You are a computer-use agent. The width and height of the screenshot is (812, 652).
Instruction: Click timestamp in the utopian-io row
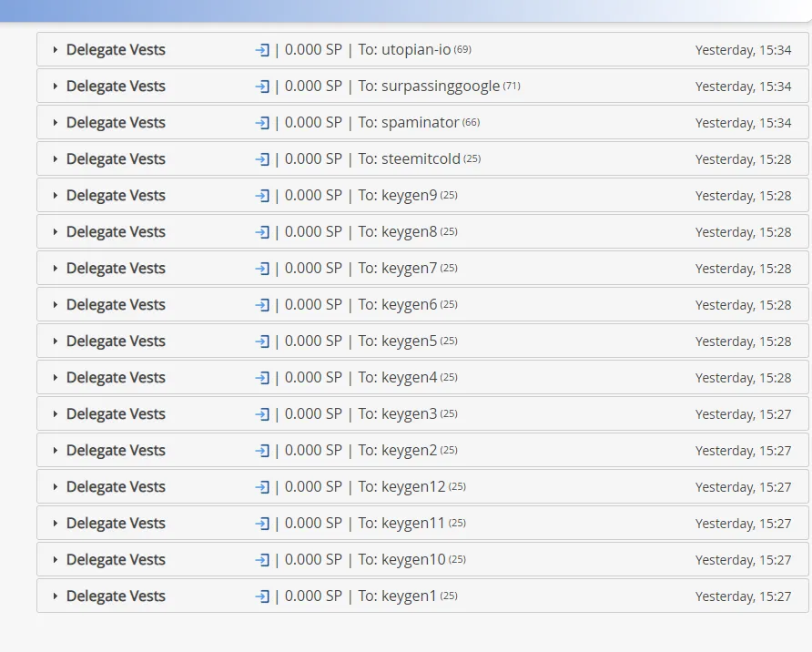click(x=743, y=50)
